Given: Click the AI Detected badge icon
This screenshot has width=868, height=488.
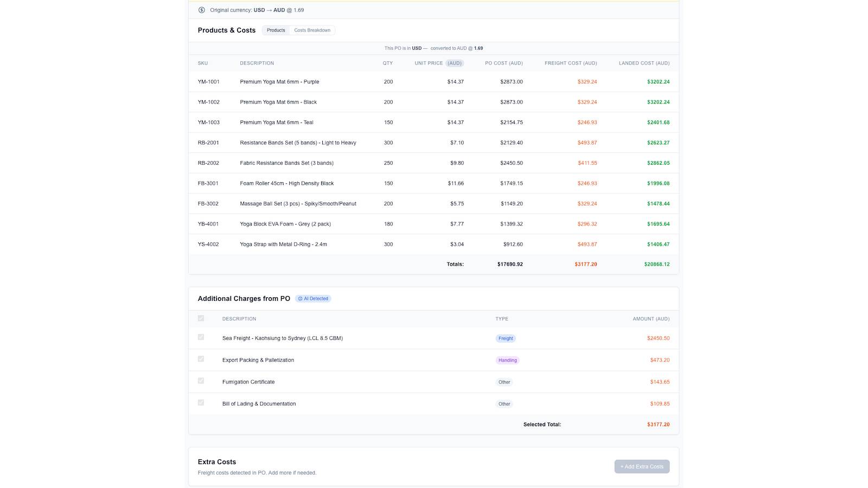Looking at the screenshot, I should pos(300,299).
